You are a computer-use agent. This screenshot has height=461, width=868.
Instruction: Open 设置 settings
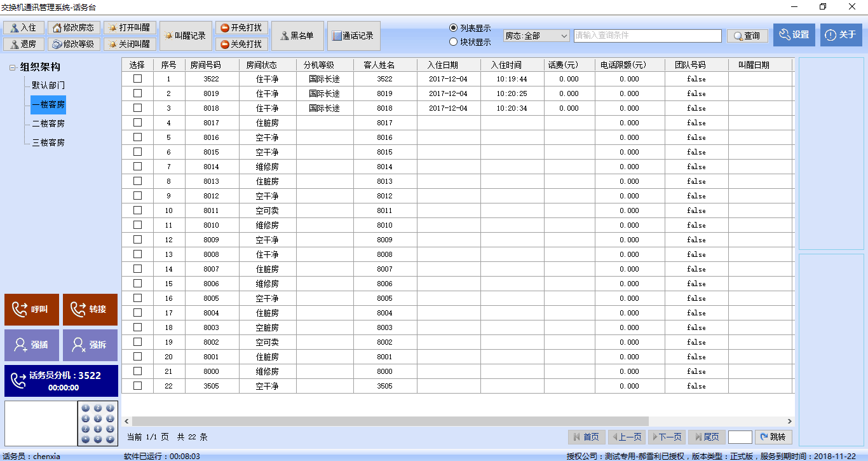(x=794, y=35)
